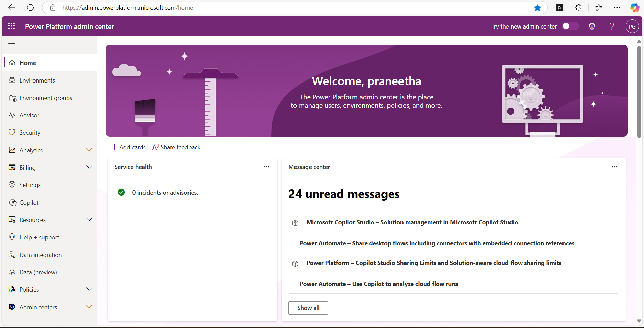Bookmark page with favorites star icon
644x328 pixels.
[537, 8]
